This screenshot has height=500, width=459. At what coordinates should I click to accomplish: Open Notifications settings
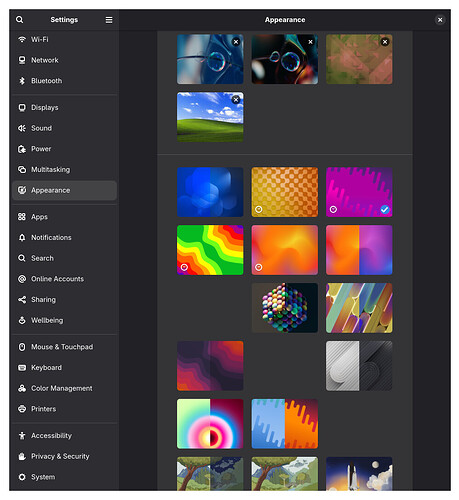[64, 237]
